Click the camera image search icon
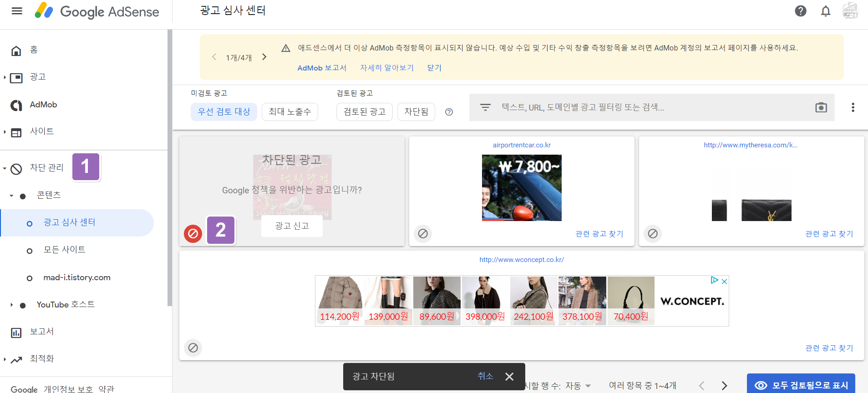Image resolution: width=868 pixels, height=393 pixels. (821, 107)
